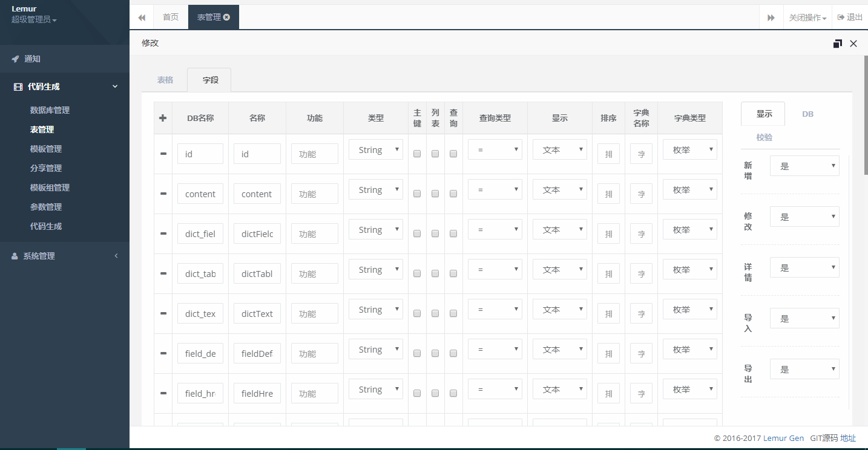
Task: Delete the field_hr row via minus icon
Action: point(163,393)
